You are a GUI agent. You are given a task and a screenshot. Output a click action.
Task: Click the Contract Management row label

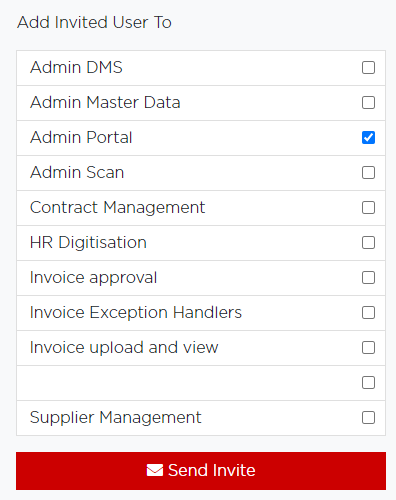pyautogui.click(x=117, y=208)
